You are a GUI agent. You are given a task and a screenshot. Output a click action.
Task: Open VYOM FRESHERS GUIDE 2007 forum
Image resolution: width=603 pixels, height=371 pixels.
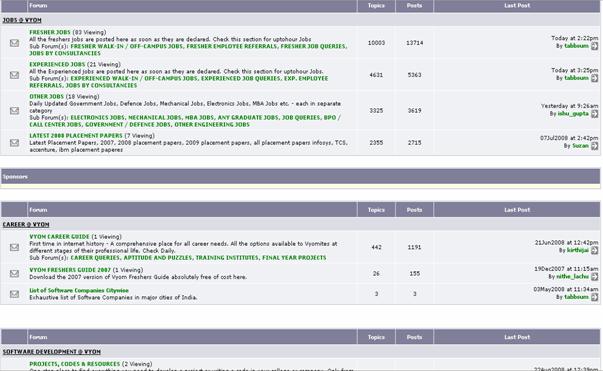coord(70,270)
